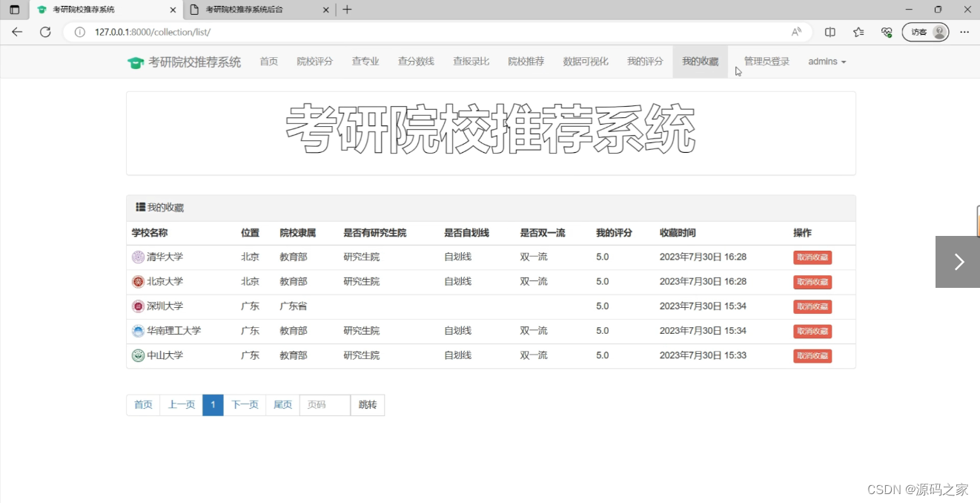Image resolution: width=980 pixels, height=503 pixels.
Task: Click the 是否双一流 column header
Action: [543, 233]
